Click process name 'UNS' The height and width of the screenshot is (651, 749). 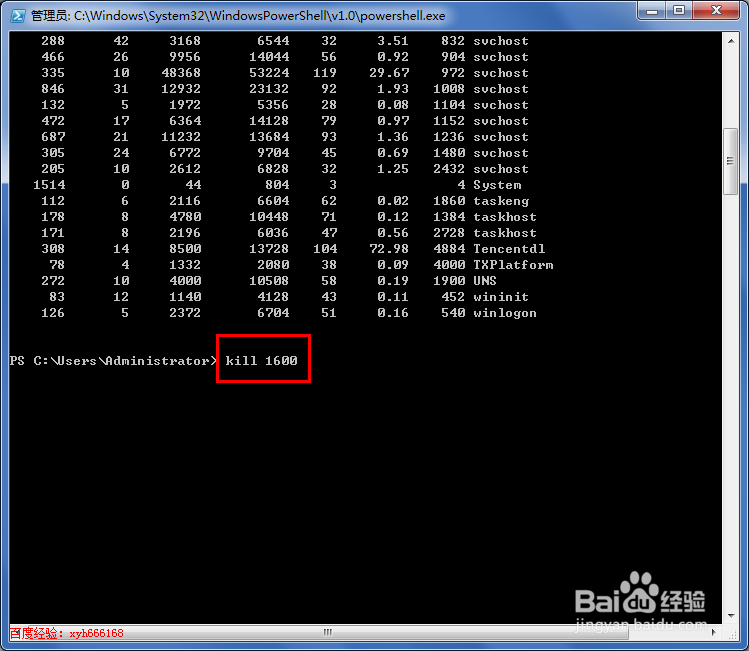[485, 281]
